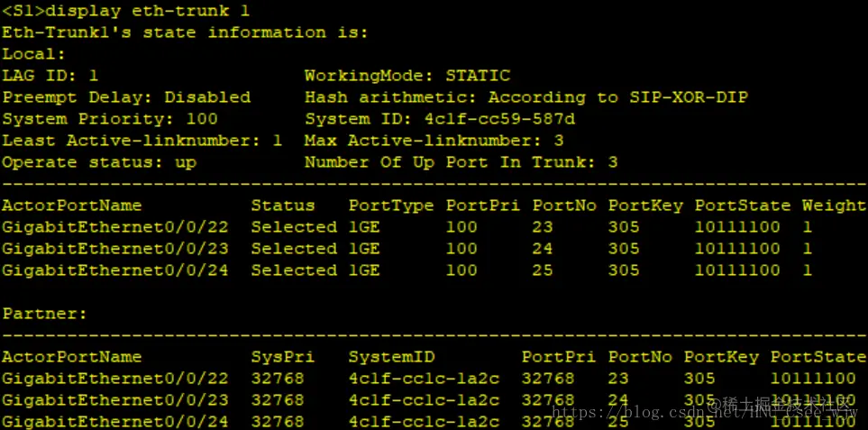868x430 pixels.
Task: Click '1GE' port type of GigabitEthernet0/0/22
Action: point(364,227)
